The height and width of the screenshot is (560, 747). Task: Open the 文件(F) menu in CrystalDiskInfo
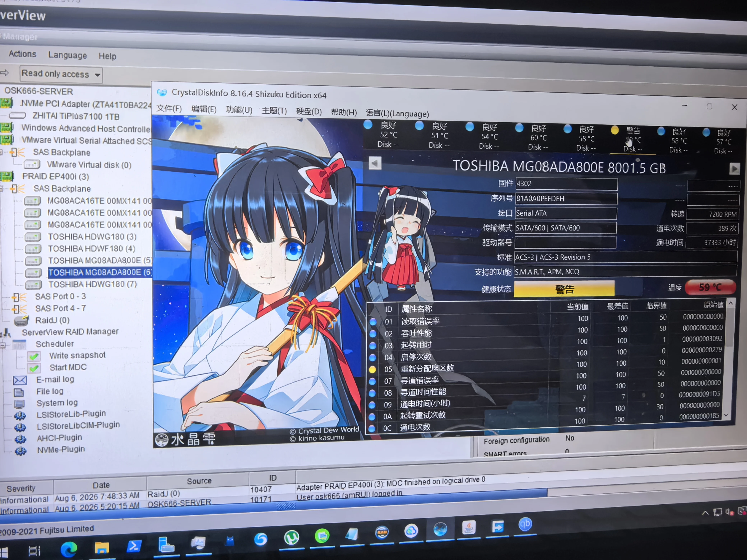(169, 108)
